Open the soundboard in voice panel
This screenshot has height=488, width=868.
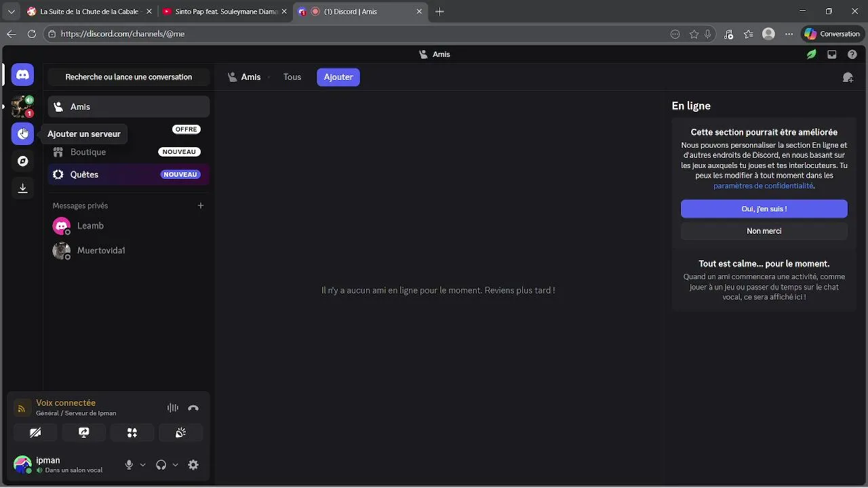click(x=180, y=432)
